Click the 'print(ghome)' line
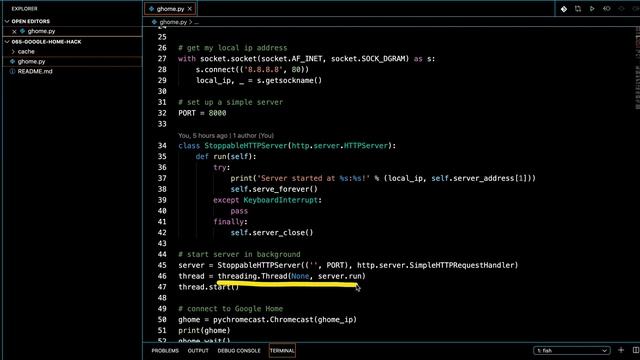 (204, 331)
